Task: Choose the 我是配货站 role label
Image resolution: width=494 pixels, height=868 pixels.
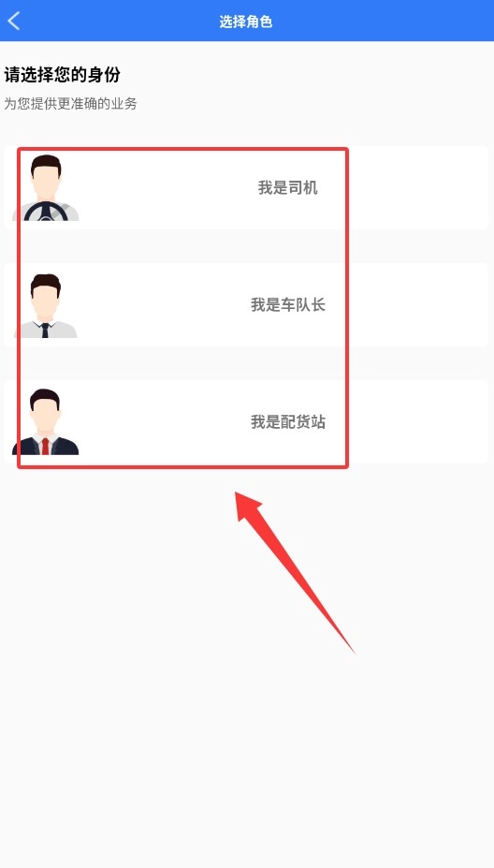Action: click(287, 422)
